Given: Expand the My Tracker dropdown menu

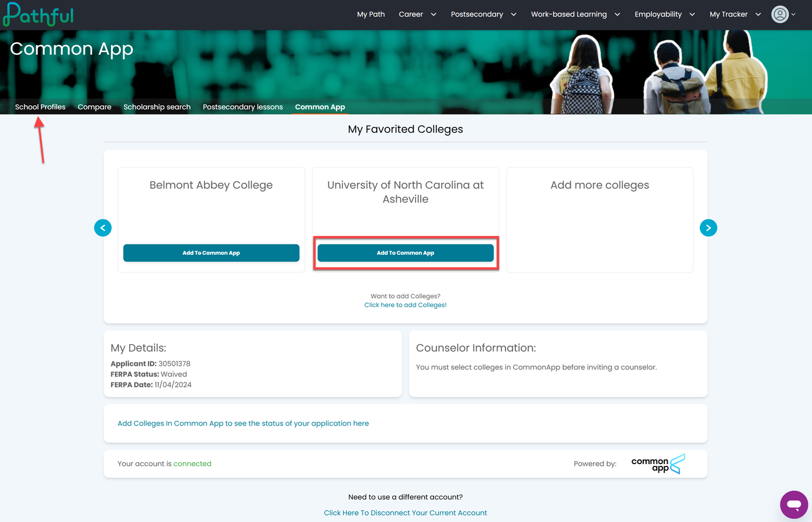Looking at the screenshot, I should [735, 14].
